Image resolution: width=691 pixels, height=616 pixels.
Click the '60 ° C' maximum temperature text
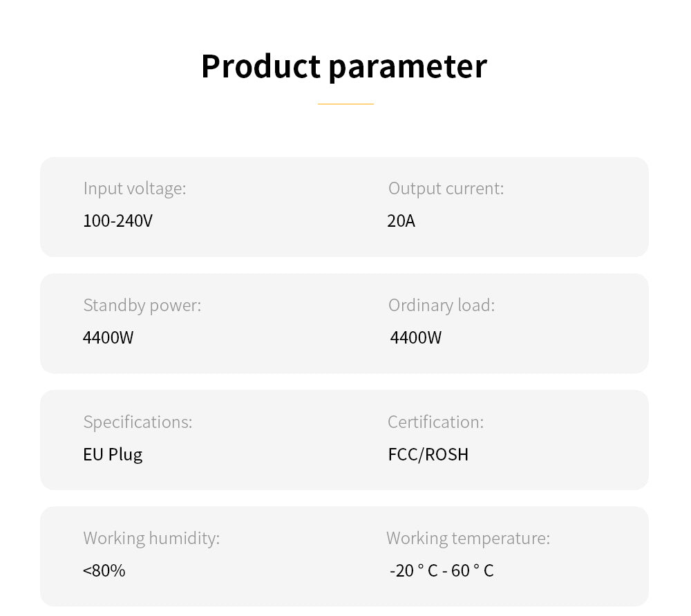(x=473, y=571)
